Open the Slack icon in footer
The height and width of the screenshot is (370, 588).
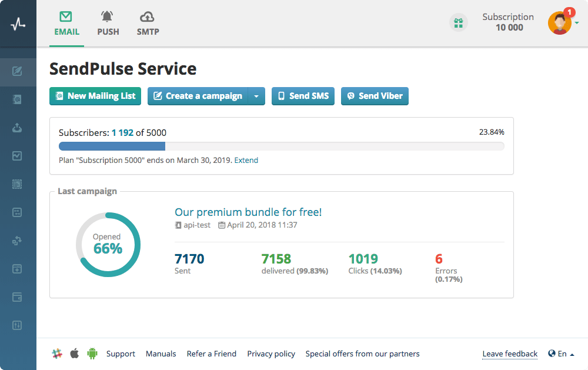57,354
